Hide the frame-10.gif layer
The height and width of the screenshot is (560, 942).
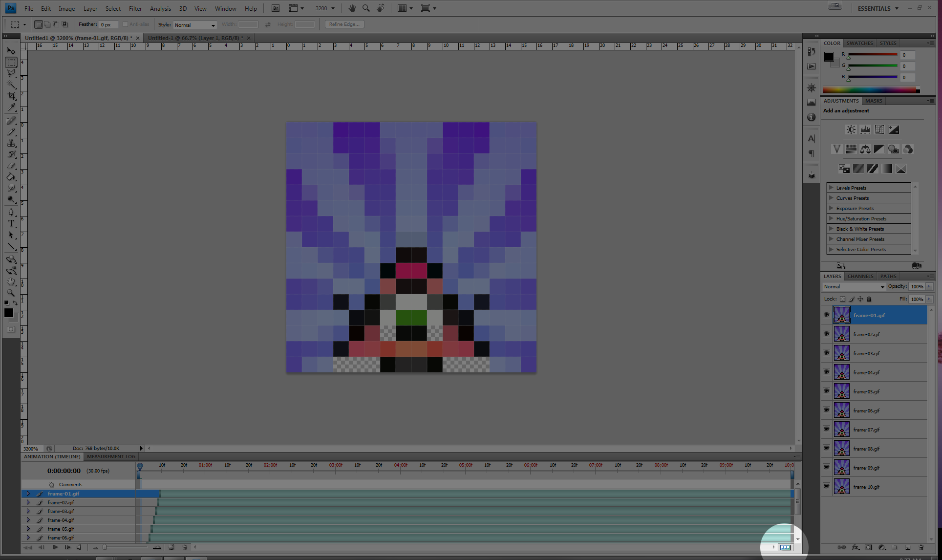click(x=826, y=486)
